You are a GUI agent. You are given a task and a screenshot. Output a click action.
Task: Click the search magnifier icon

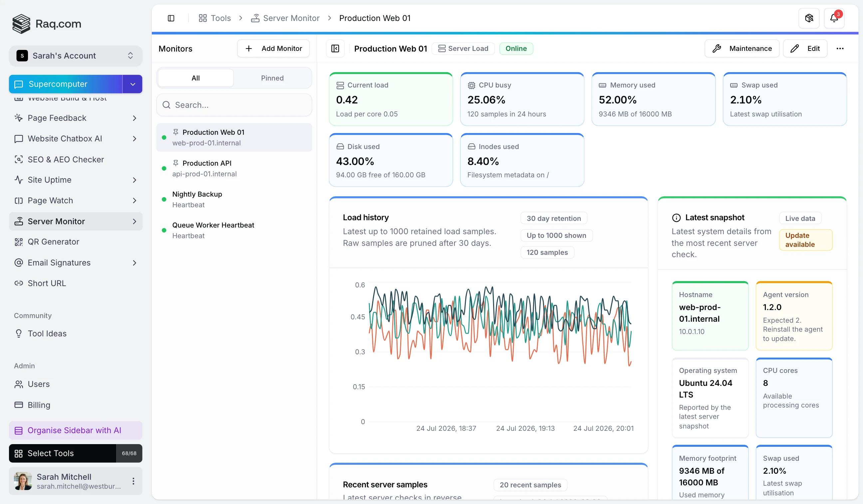pos(166,105)
